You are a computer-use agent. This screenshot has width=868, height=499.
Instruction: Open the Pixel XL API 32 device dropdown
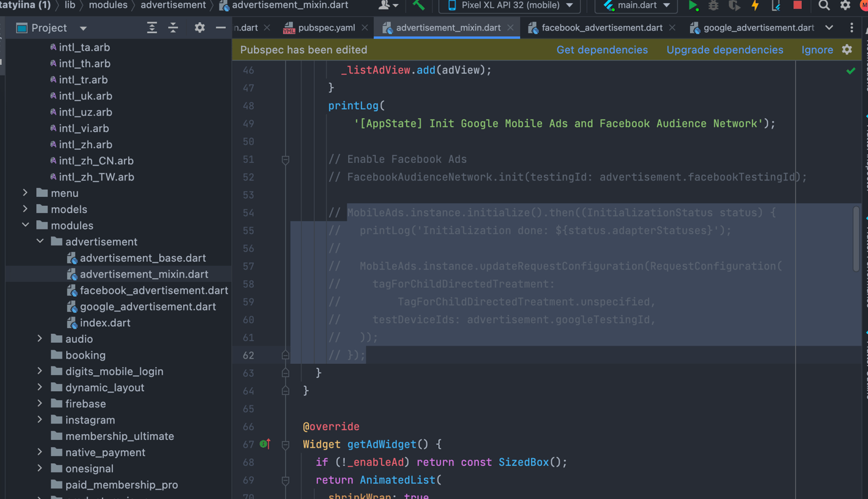point(510,6)
